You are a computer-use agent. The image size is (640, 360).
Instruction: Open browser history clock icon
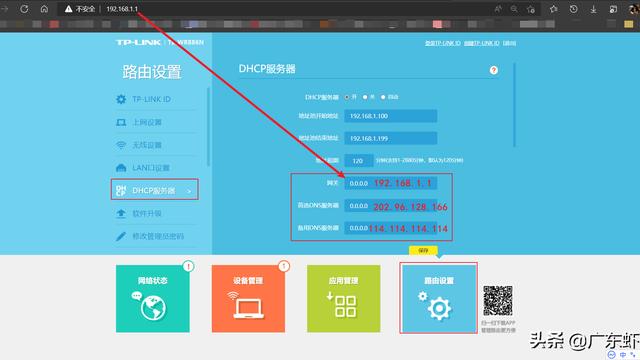[x=573, y=9]
